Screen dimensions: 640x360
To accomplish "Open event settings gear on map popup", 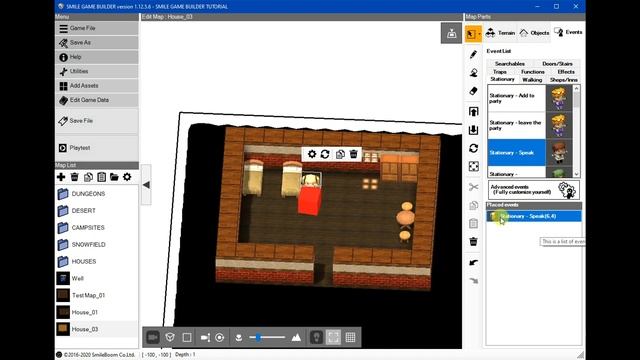I will click(x=312, y=154).
